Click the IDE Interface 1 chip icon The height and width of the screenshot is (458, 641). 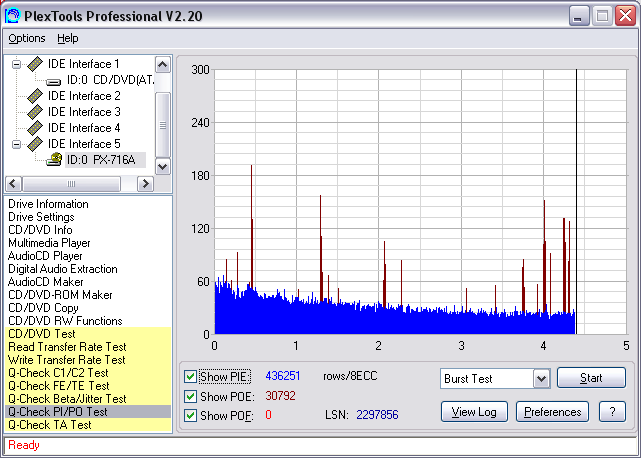point(35,64)
